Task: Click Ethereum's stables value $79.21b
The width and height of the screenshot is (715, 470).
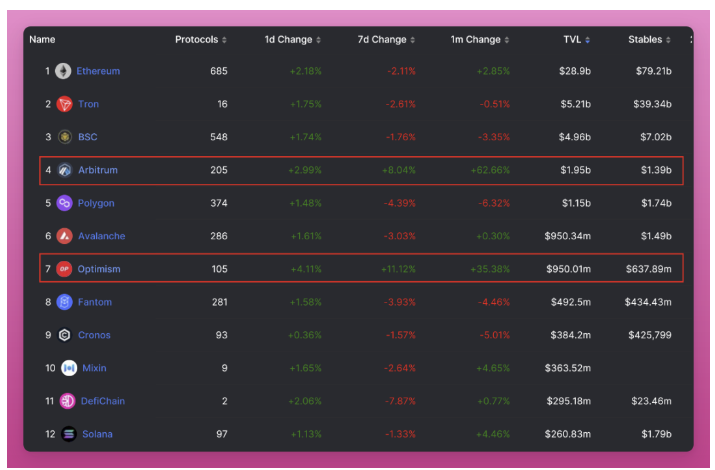Action: click(x=654, y=71)
